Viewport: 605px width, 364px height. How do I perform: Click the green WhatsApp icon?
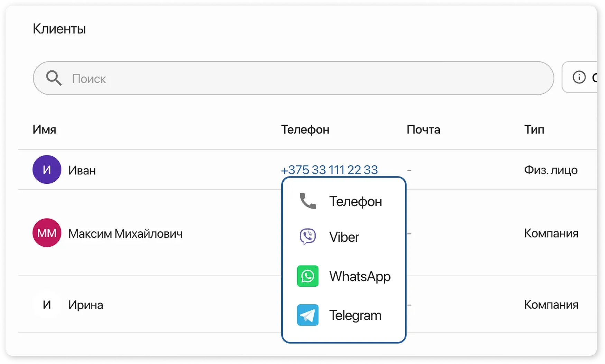point(307,276)
